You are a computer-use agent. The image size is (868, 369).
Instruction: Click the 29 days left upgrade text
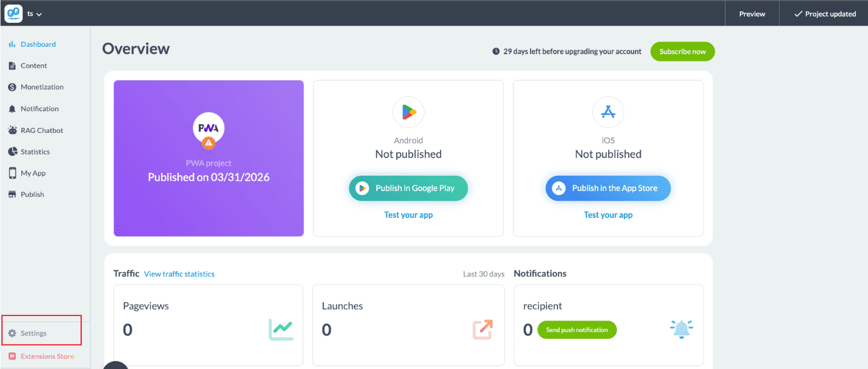pyautogui.click(x=572, y=51)
